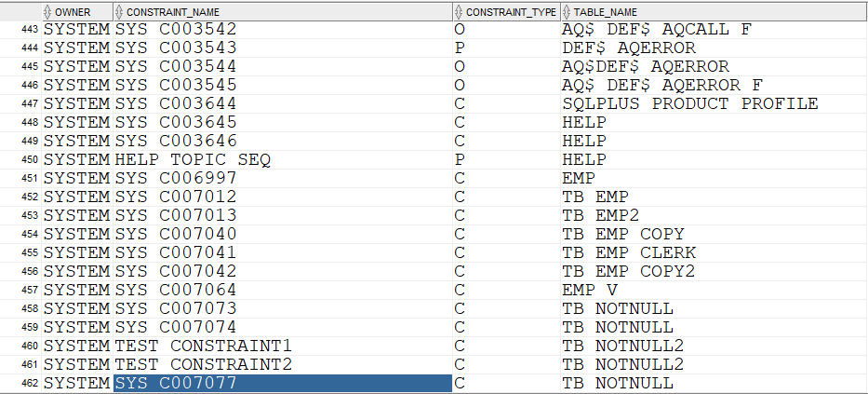The height and width of the screenshot is (394, 868).
Task: Select table DEF$ AQERROR cell
Action: pos(714,48)
